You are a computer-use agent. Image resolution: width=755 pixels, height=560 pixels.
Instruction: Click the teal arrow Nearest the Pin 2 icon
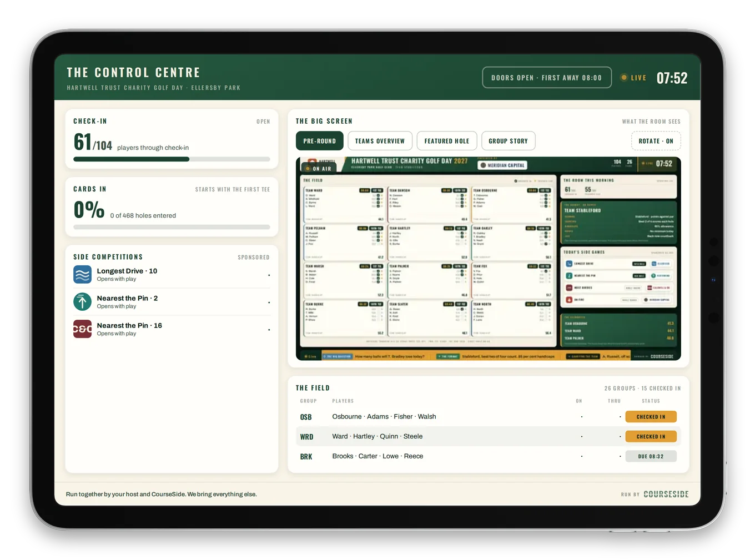point(83,302)
